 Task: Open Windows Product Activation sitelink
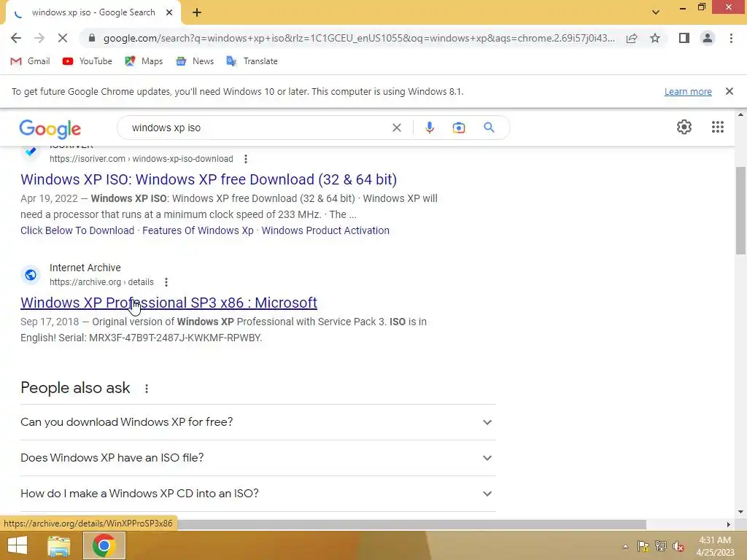pyautogui.click(x=325, y=230)
